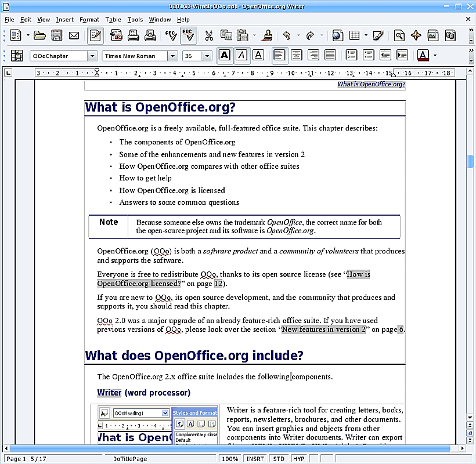This screenshot has height=464, width=476.
Task: Insert a hyperlink with the Hyperlink icon
Action: pos(337,35)
